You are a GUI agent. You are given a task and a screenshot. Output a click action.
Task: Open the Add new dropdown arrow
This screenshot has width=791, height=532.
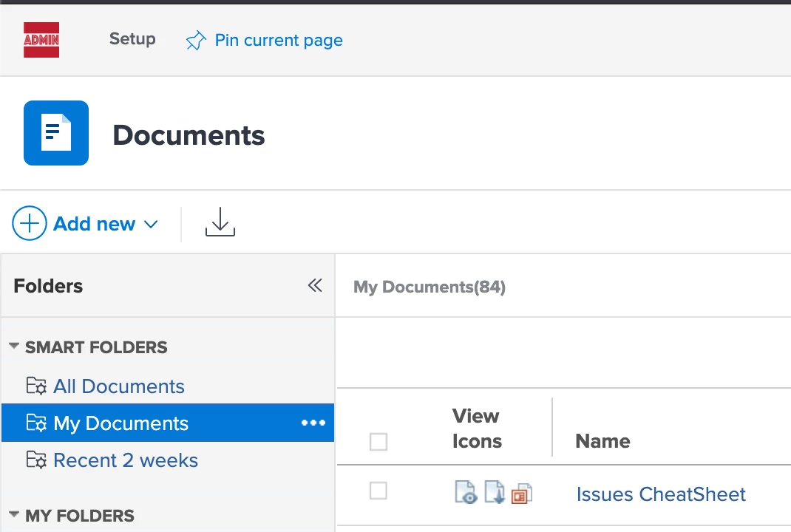pyautogui.click(x=151, y=224)
